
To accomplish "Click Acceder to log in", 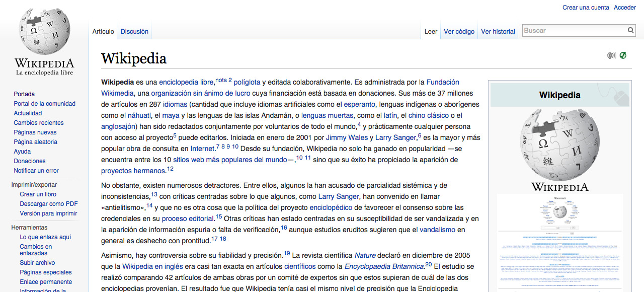I will click(625, 8).
